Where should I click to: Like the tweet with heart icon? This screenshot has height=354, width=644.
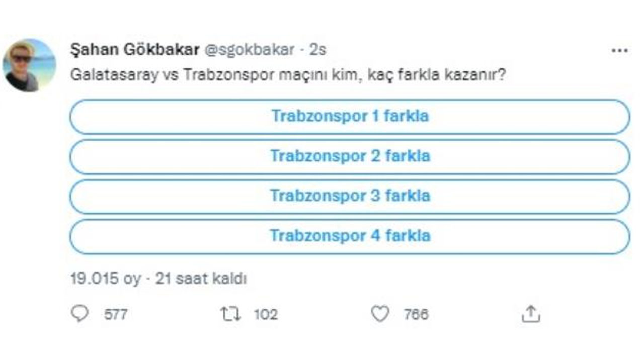click(x=380, y=314)
